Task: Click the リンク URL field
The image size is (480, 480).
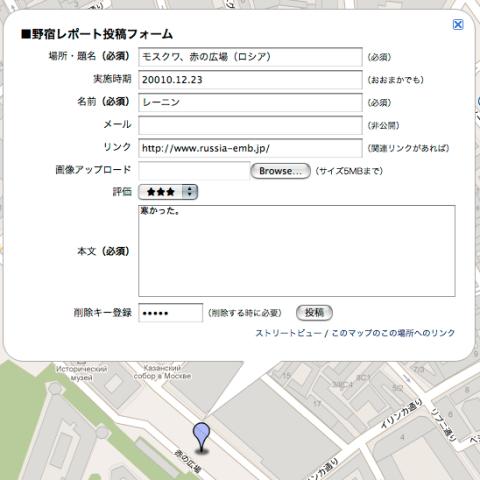Action: [x=250, y=148]
